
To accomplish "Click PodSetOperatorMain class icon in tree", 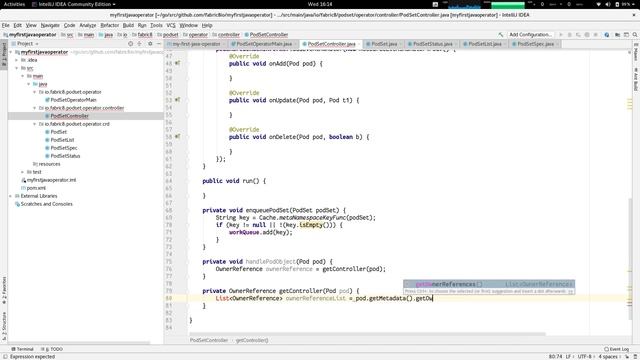I will click(x=47, y=100).
